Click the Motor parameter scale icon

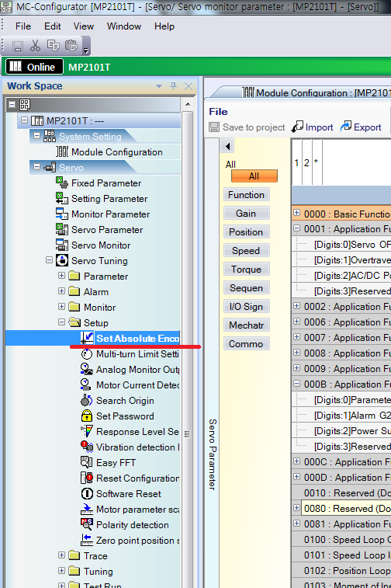pyautogui.click(x=87, y=509)
